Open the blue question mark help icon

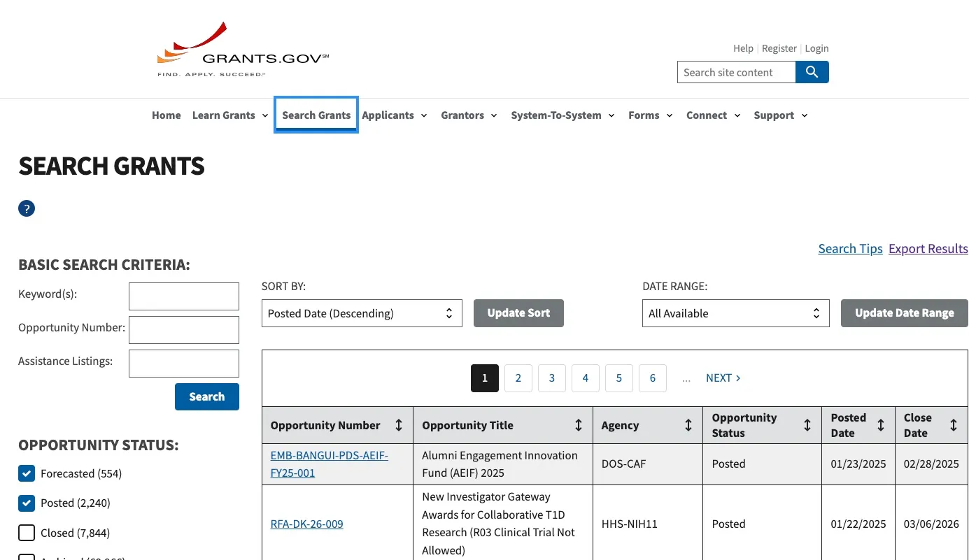click(27, 208)
